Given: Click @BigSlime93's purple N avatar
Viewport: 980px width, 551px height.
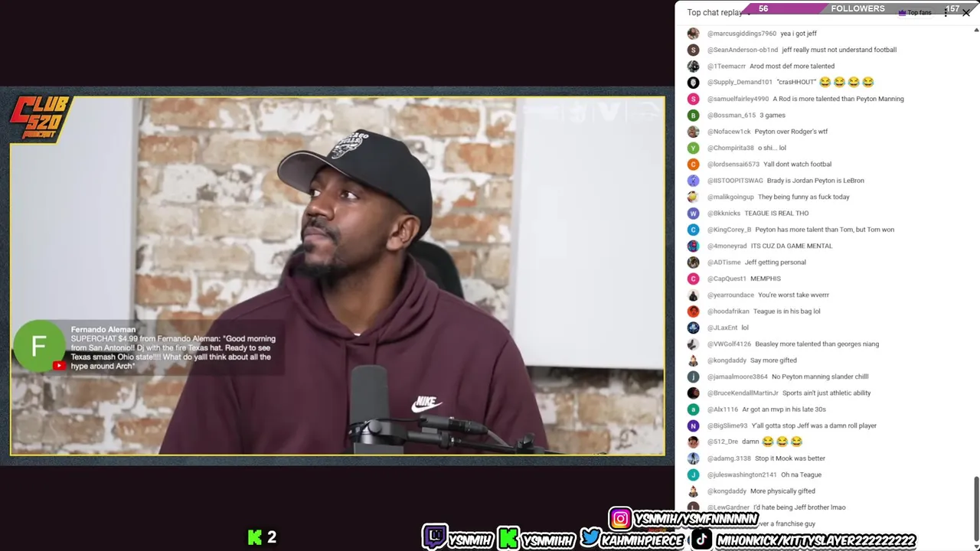Looking at the screenshot, I should click(693, 425).
